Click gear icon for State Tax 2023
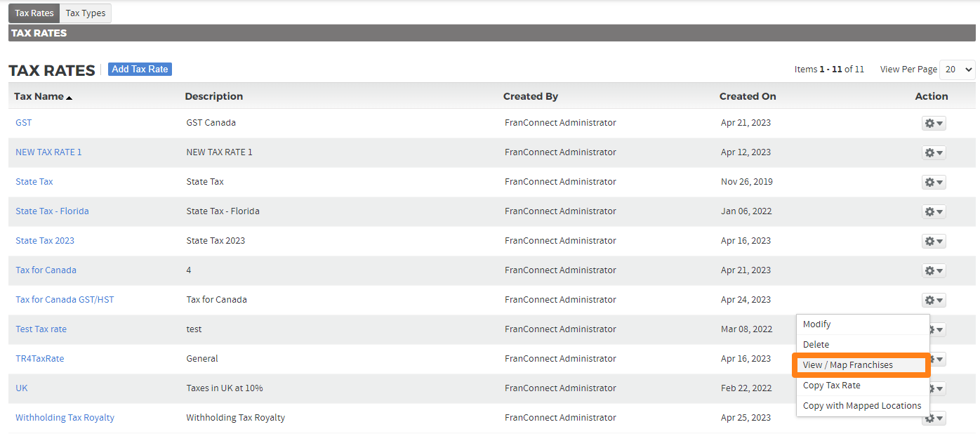 [x=934, y=241]
